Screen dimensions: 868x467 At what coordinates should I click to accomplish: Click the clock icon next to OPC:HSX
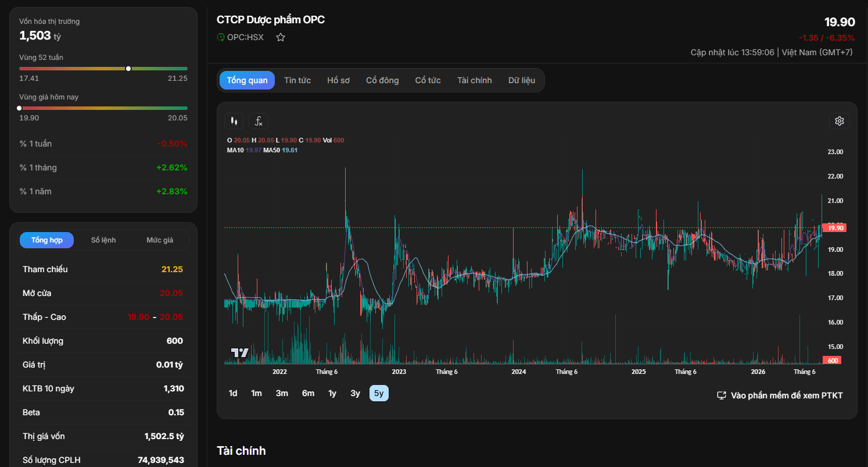click(221, 37)
